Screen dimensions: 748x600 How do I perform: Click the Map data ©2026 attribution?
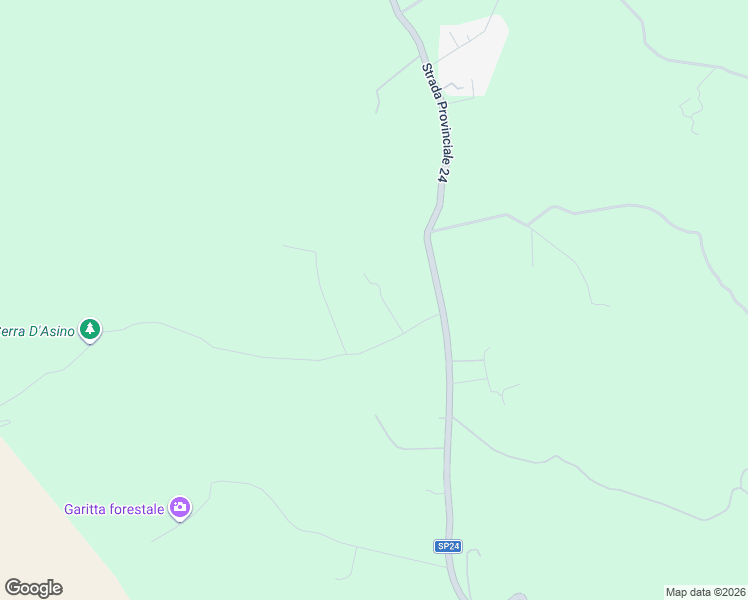click(706, 592)
